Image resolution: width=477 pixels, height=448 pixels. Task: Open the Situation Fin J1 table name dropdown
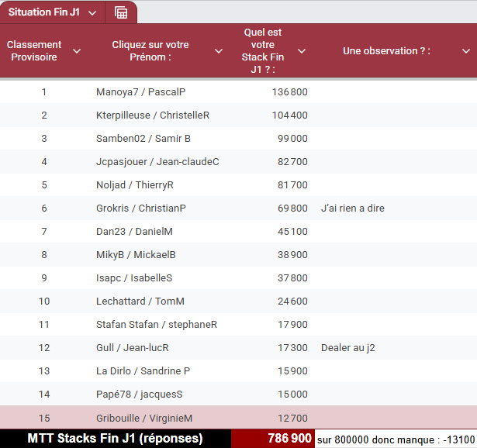(x=92, y=12)
